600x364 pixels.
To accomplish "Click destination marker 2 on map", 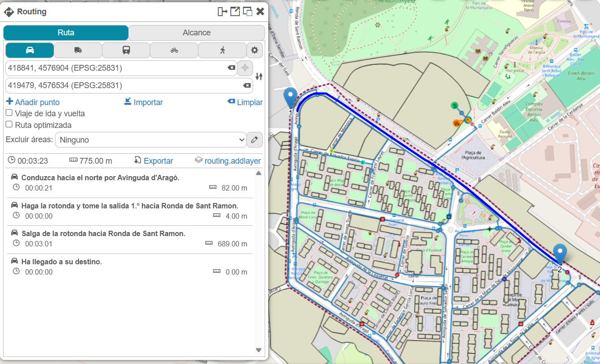I will (559, 254).
